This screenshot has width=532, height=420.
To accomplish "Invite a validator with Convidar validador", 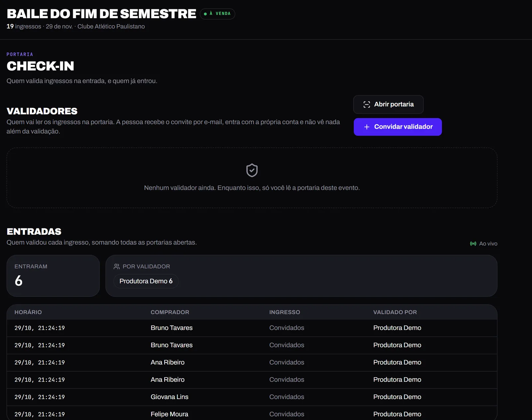I will coord(398,127).
